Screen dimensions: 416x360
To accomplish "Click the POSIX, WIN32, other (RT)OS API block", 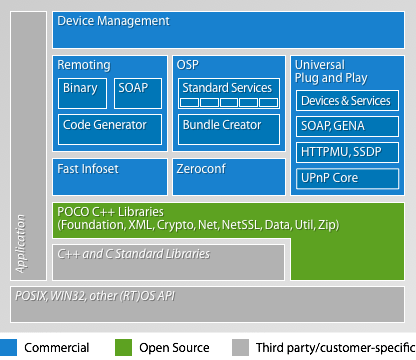I will click(x=207, y=304).
